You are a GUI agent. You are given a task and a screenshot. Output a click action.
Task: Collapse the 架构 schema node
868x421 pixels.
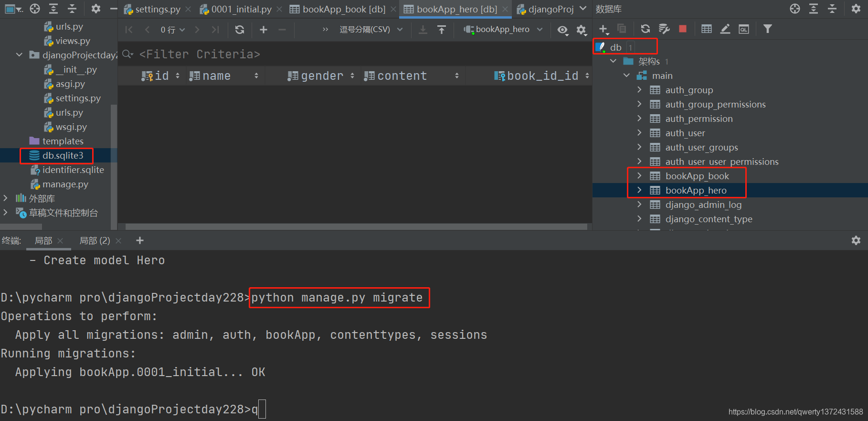click(x=614, y=61)
